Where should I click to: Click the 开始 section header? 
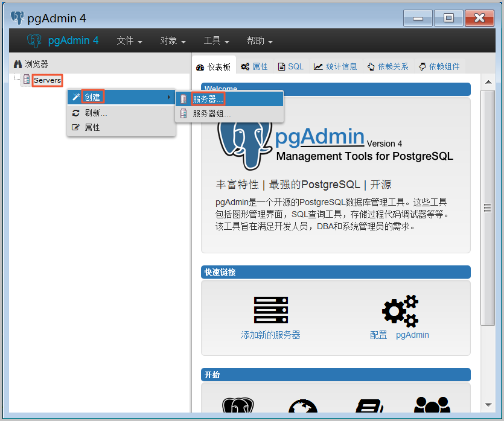tap(336, 375)
